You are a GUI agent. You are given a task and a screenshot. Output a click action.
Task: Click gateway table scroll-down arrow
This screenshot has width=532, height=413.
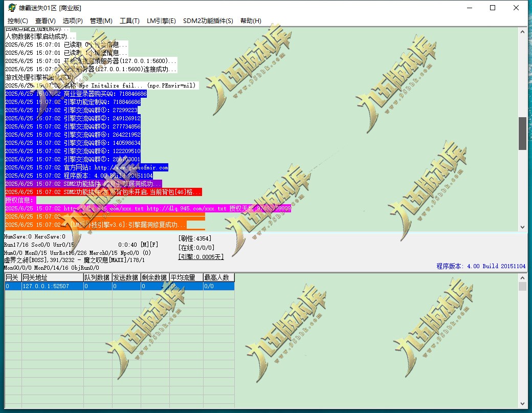522,403
